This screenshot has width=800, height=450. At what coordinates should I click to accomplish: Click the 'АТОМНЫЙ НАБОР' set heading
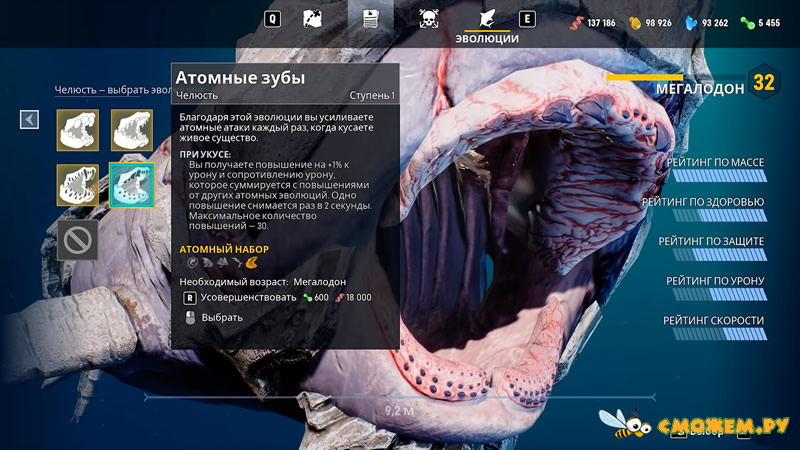point(224,249)
